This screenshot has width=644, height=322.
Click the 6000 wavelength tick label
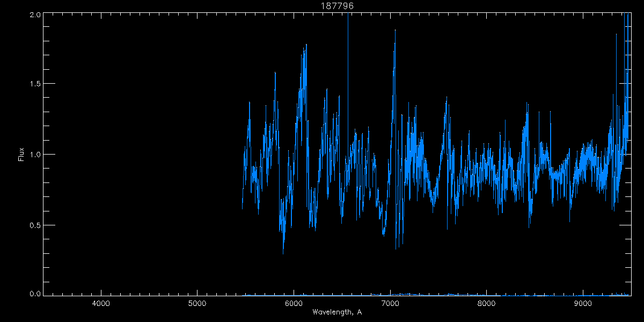[294, 304]
